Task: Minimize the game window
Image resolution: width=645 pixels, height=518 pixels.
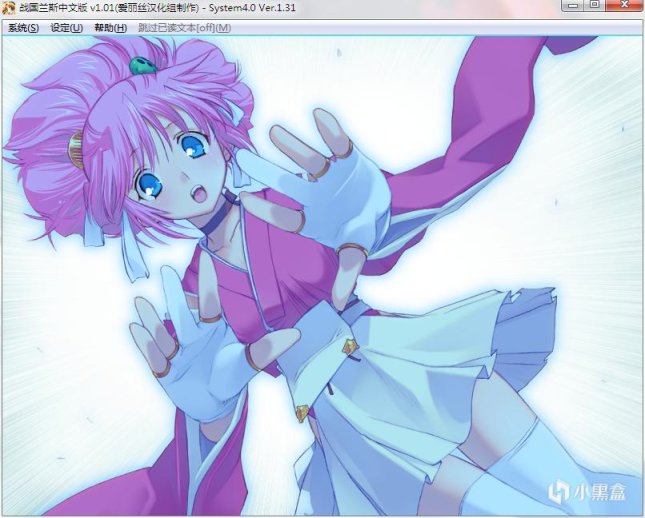Action: (x=574, y=5)
